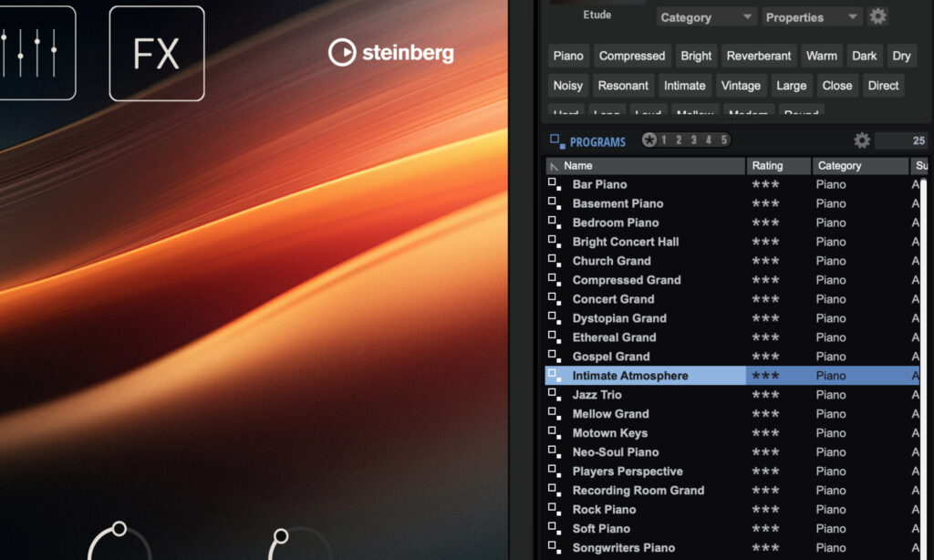
Task: Toggle the Large attribute tag
Action: tap(791, 85)
